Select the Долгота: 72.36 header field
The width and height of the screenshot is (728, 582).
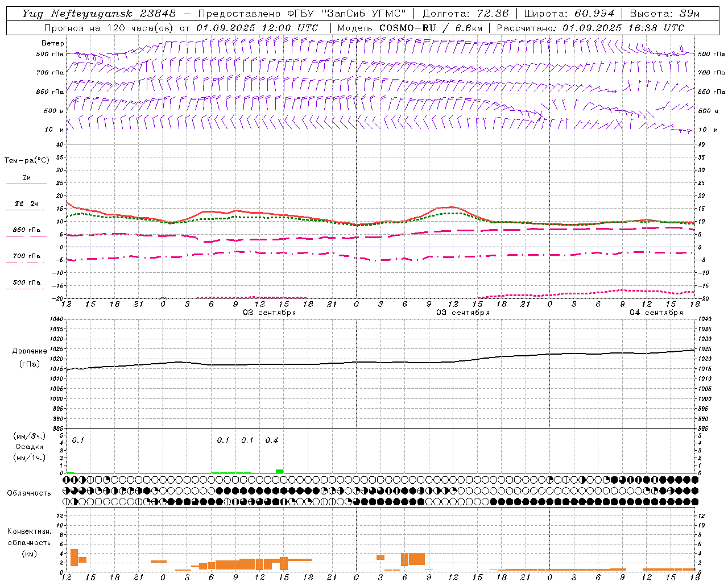coord(465,14)
